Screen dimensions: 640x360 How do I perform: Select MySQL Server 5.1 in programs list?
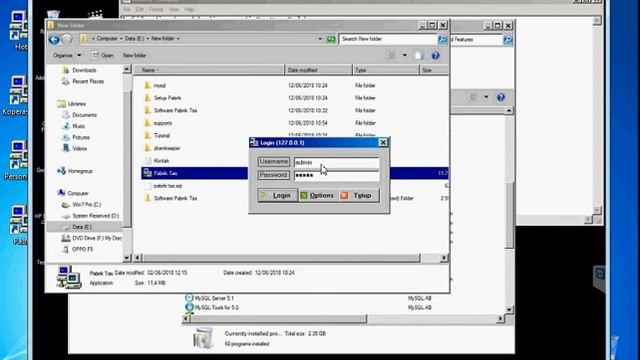[214, 298]
